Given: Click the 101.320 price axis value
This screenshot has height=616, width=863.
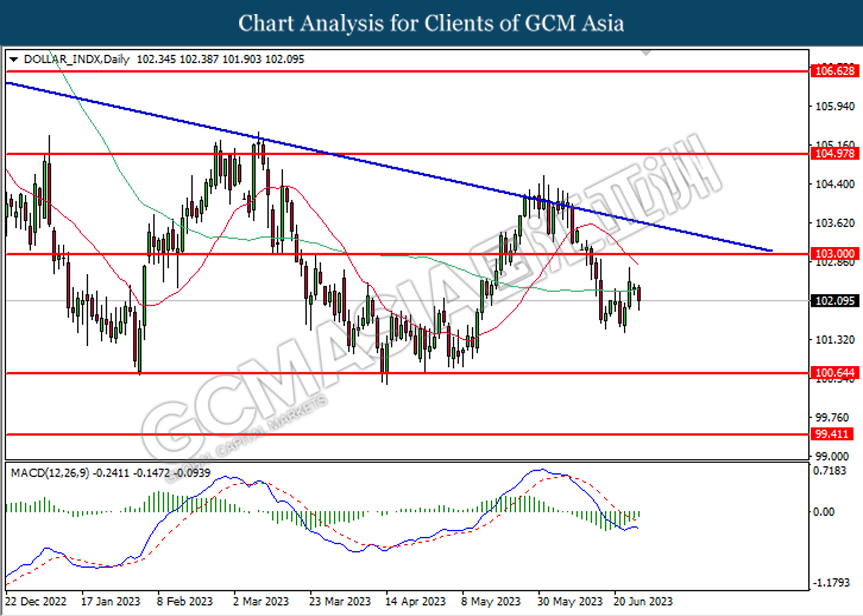Looking at the screenshot, I should pos(835,340).
